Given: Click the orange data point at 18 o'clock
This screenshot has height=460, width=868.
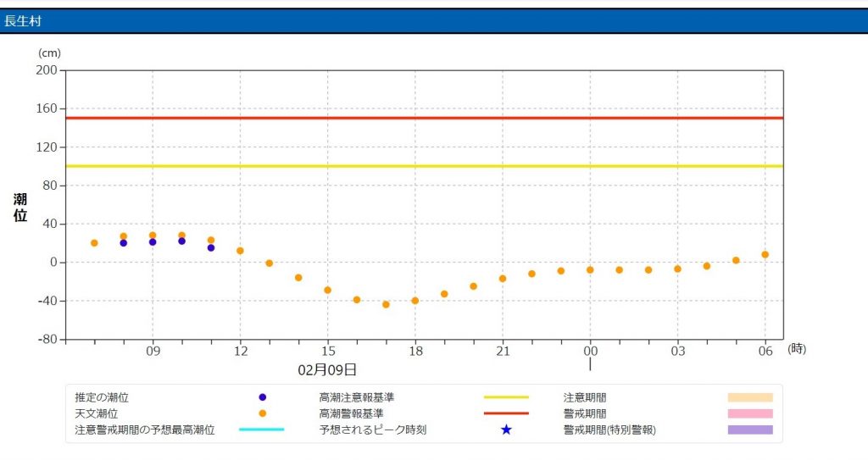Looking at the screenshot, I should pos(415,301).
